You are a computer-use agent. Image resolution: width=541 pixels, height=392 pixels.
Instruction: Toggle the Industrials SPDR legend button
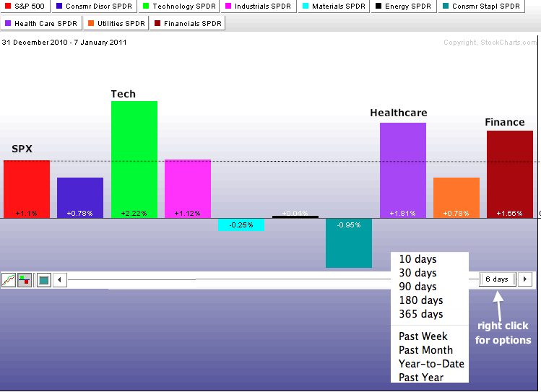point(259,6)
